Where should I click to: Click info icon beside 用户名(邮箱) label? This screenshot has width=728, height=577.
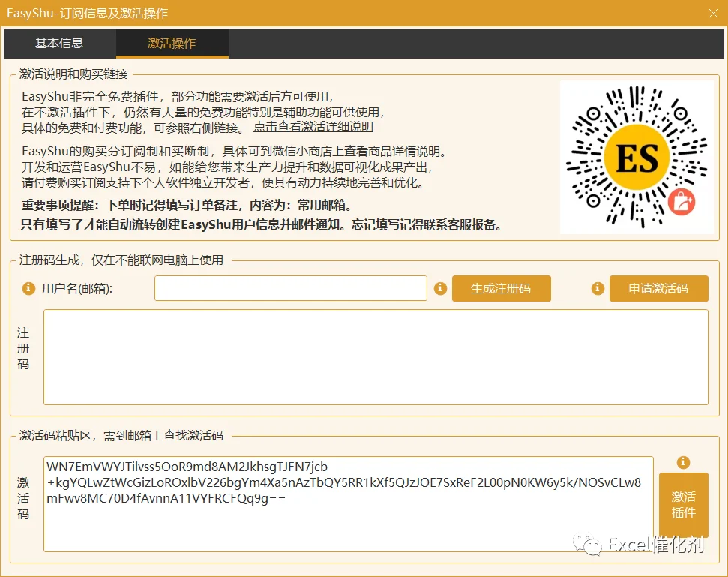point(28,288)
